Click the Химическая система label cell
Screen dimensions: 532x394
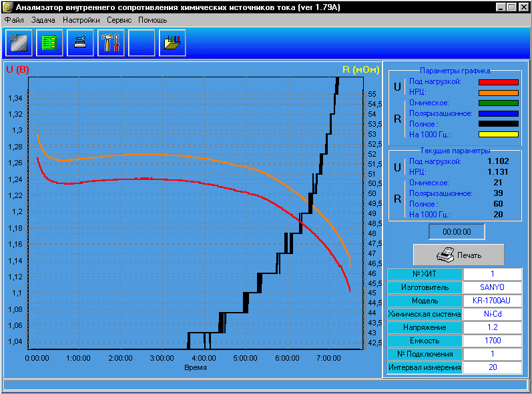coord(425,314)
